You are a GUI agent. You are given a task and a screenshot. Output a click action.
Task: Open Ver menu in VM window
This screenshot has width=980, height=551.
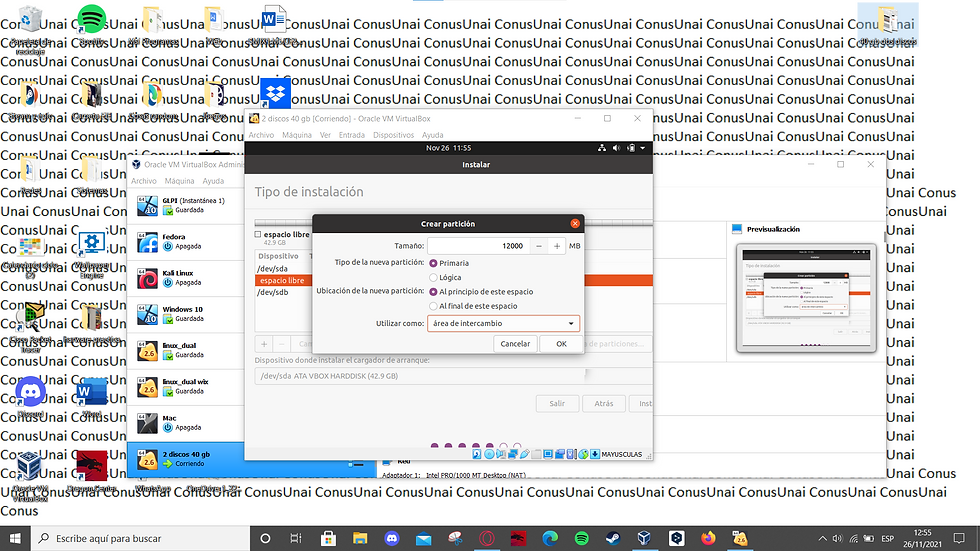(x=325, y=135)
